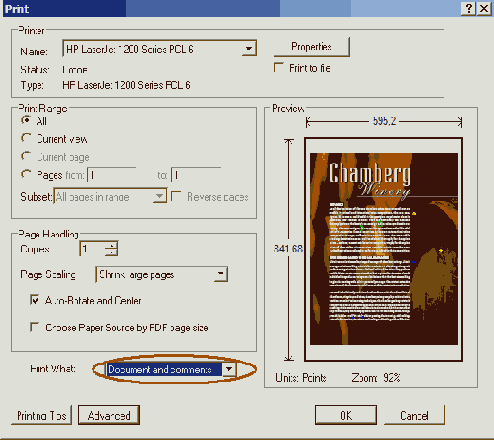Click the Advanced button
Viewport: 494px width, 440px height.
(x=109, y=415)
